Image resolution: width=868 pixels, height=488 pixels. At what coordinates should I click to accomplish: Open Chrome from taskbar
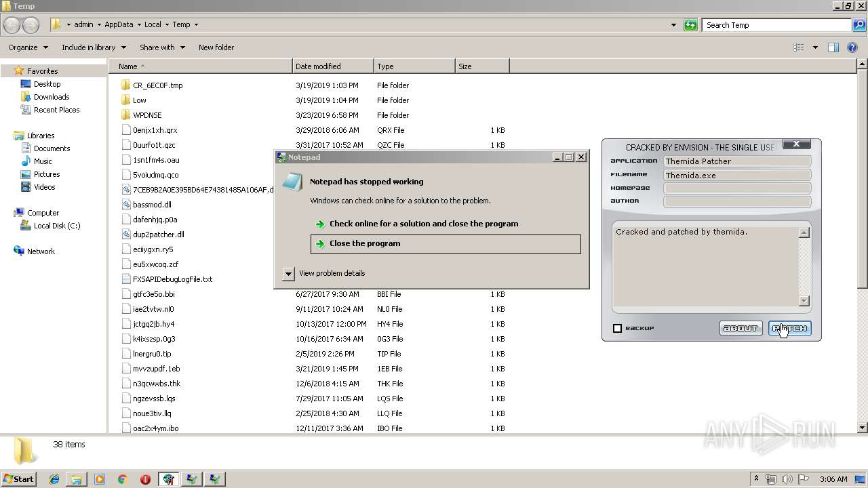[x=122, y=479]
